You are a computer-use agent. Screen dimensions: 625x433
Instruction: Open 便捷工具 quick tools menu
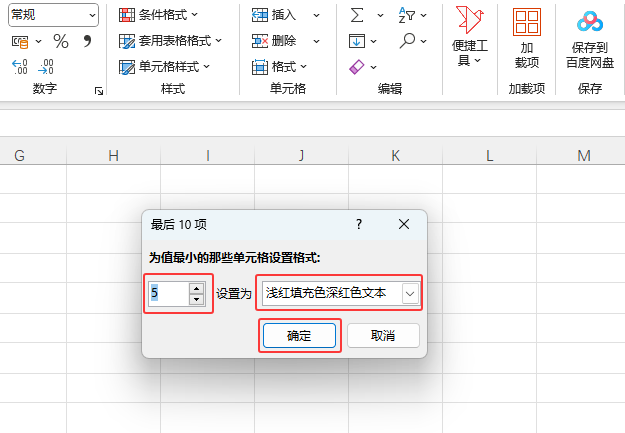pos(470,36)
